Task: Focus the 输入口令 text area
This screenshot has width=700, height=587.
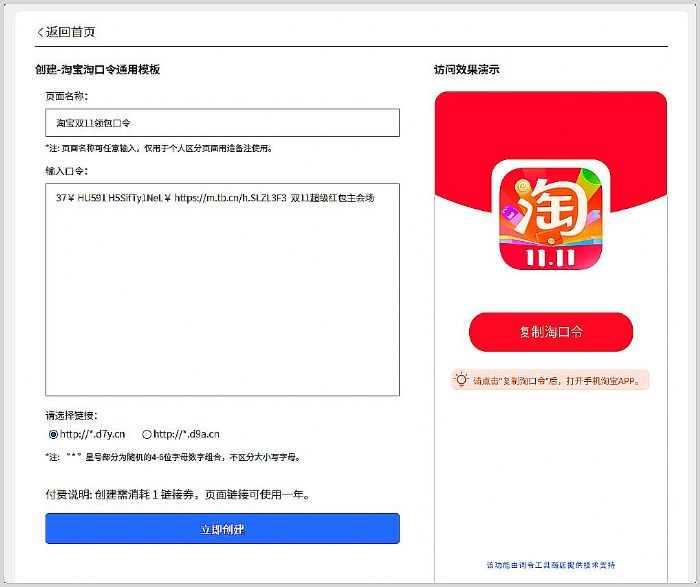Action: click(x=222, y=290)
